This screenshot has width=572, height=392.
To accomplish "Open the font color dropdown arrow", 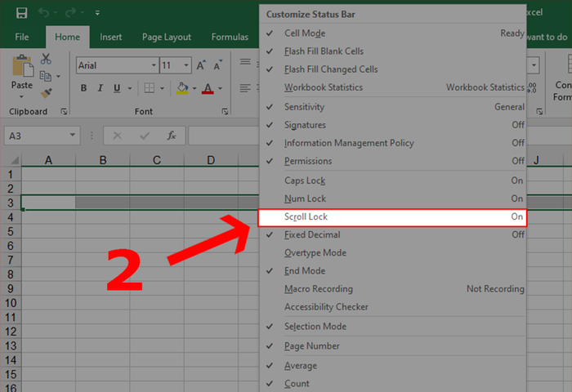I will tap(221, 88).
